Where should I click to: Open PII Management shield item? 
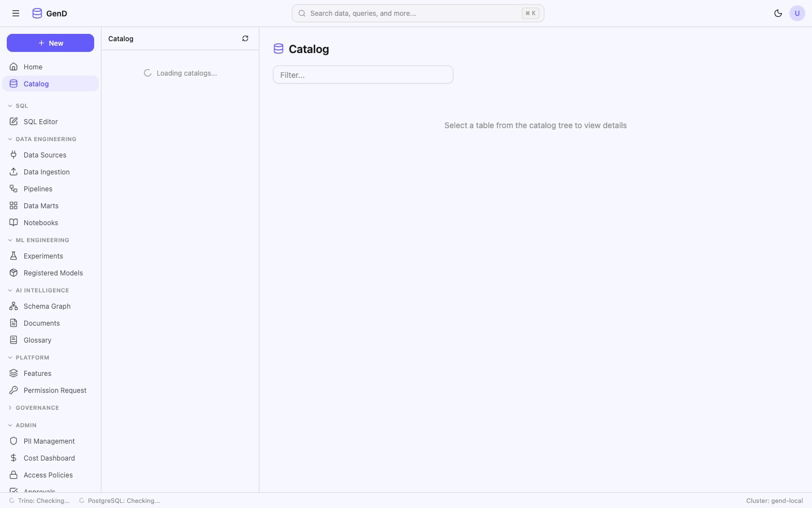click(x=49, y=441)
